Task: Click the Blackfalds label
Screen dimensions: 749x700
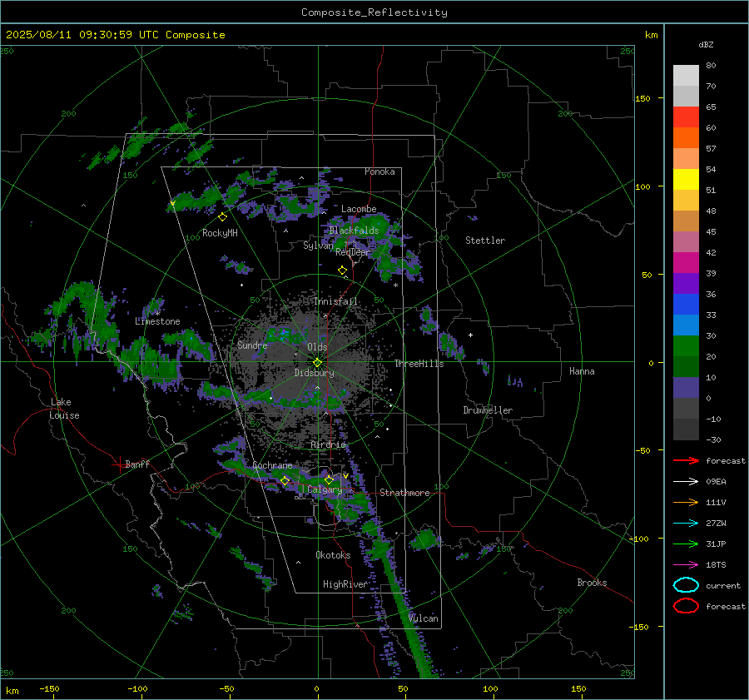Action: [354, 231]
